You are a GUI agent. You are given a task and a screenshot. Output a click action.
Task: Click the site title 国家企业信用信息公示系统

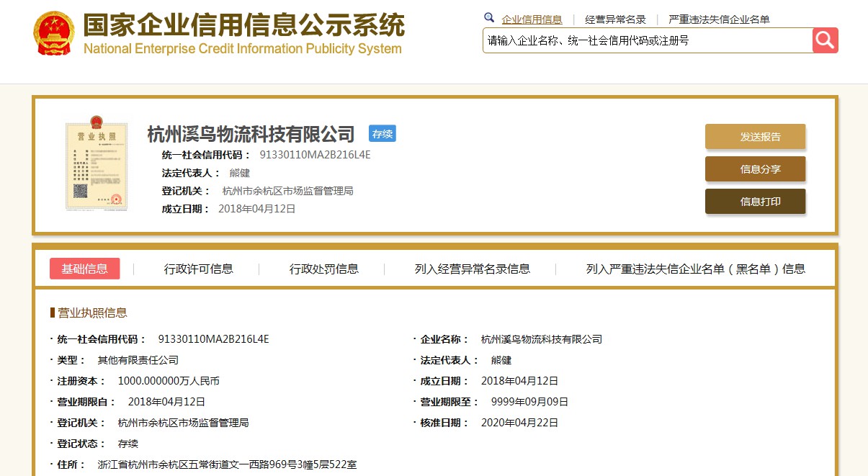point(244,25)
